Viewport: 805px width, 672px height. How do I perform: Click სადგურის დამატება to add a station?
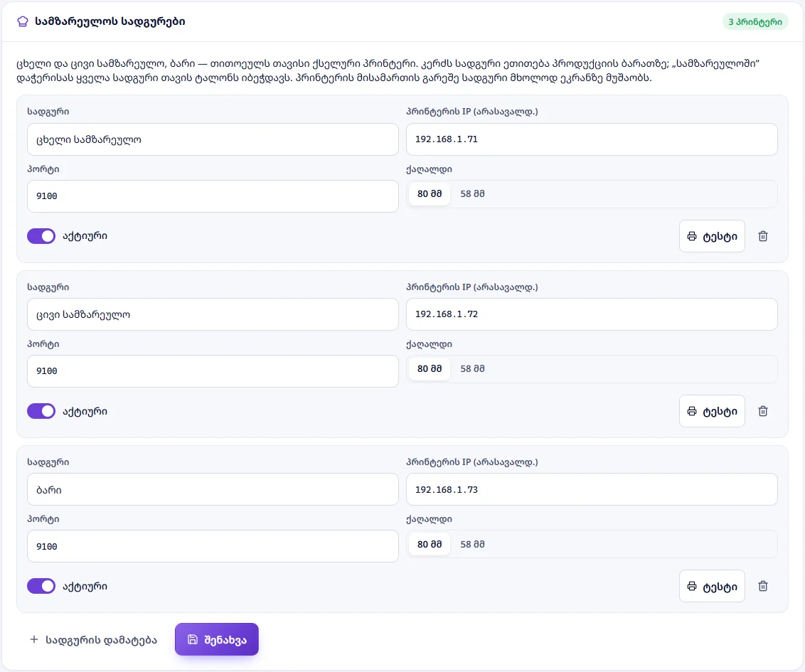(93, 640)
